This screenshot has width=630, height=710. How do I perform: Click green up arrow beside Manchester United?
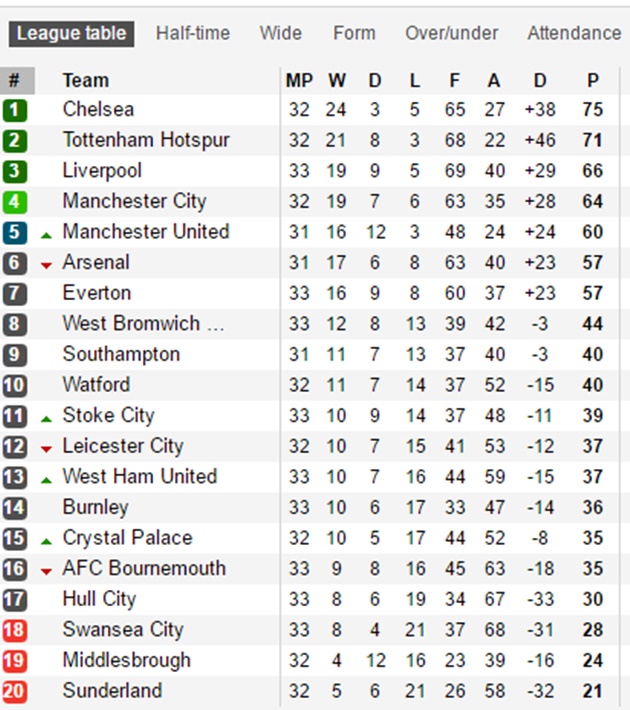(x=46, y=235)
